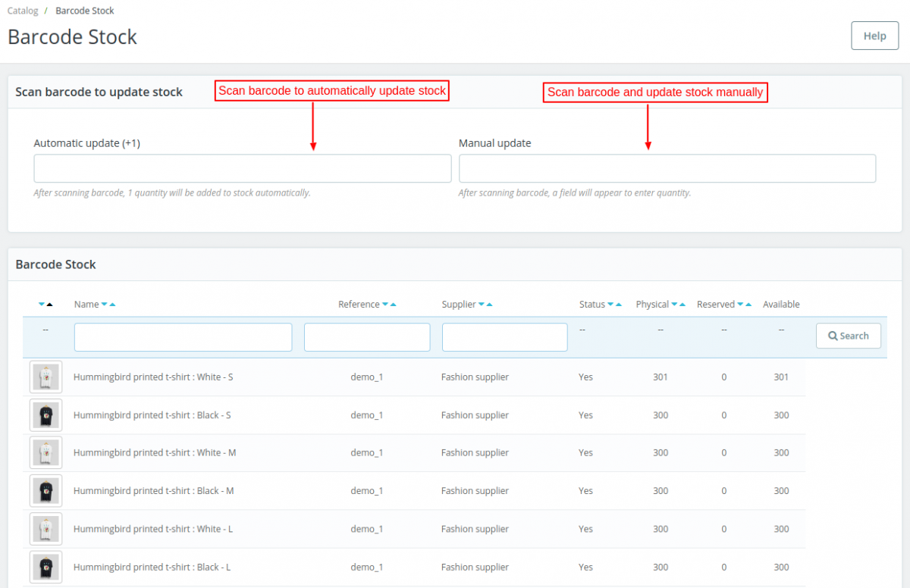Go to Catalog via breadcrumb
Viewport: 910px width, 588px height.
point(23,11)
